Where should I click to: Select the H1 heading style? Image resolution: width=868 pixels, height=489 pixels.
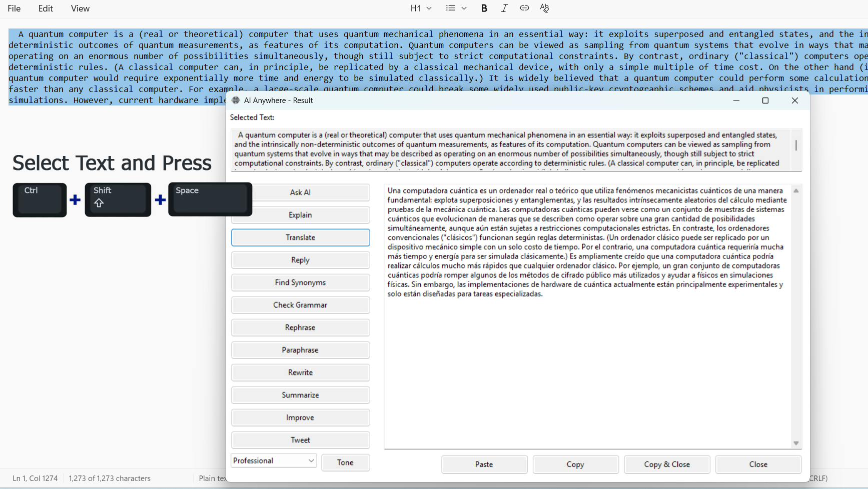tap(415, 8)
